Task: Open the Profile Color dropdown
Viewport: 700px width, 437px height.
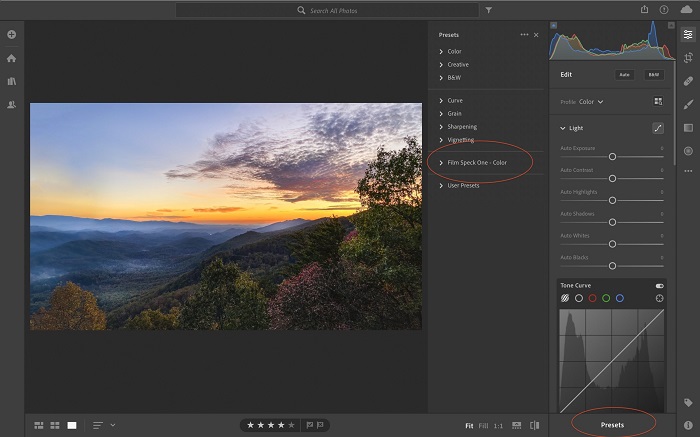Action: coord(591,101)
